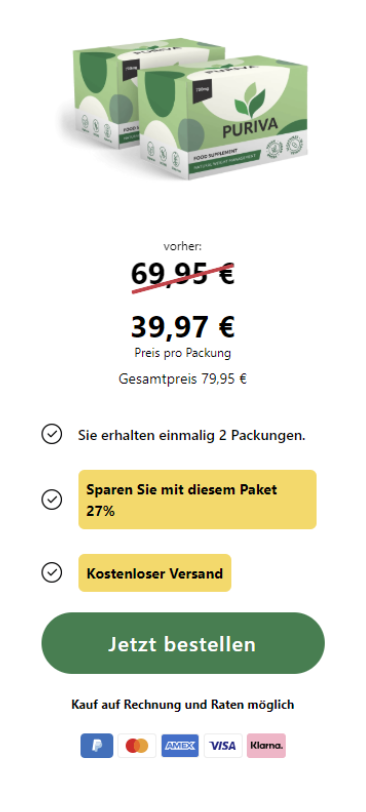
Task: Click checkmark beside '2 Packungen' line
Action: coord(52,434)
